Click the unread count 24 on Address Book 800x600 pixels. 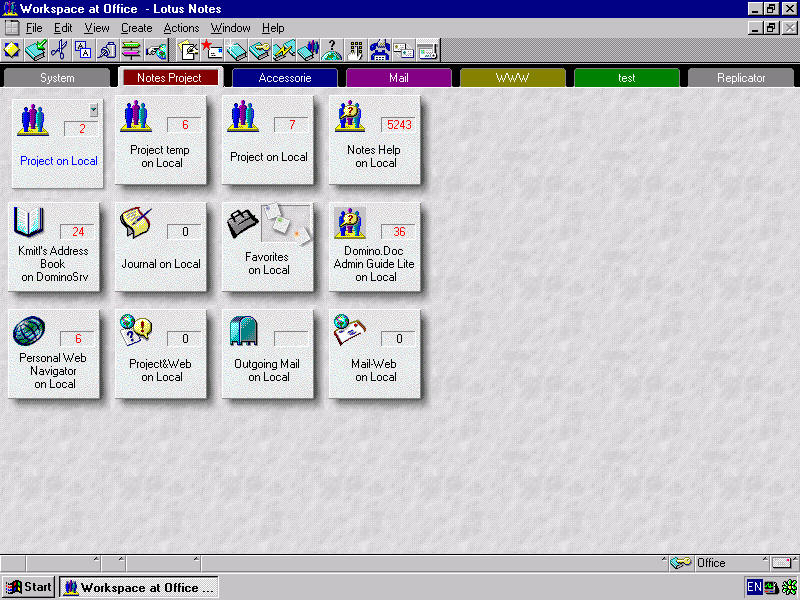pos(78,232)
